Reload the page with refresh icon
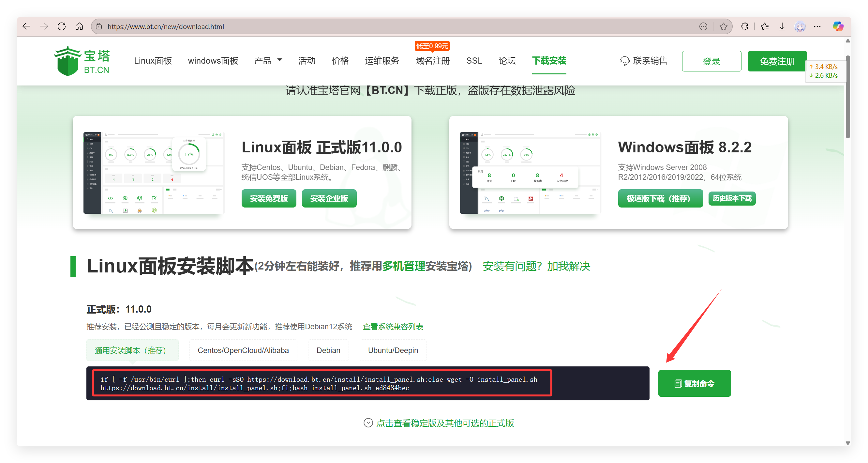The width and height of the screenshot is (868, 463). (x=62, y=26)
